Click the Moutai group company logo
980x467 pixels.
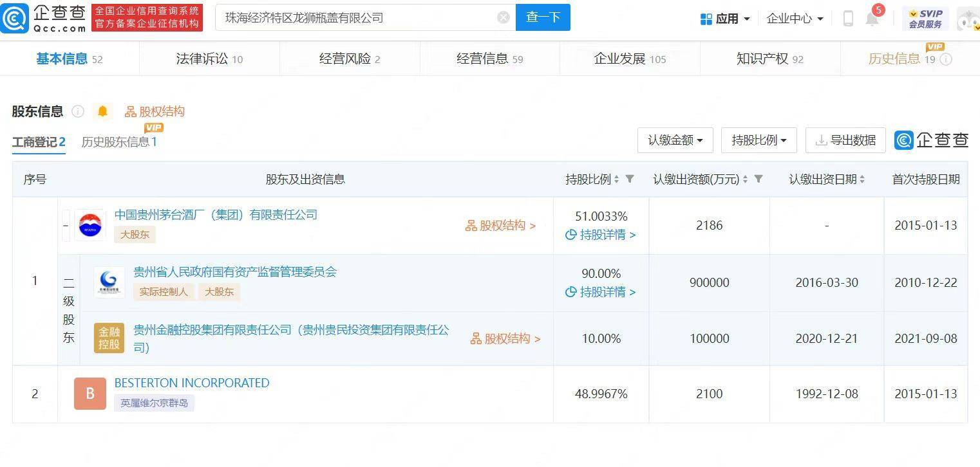tap(90, 225)
